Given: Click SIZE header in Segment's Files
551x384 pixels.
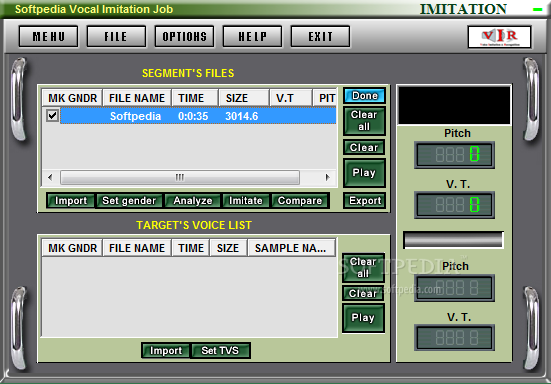Looking at the screenshot, I should 244,98.
